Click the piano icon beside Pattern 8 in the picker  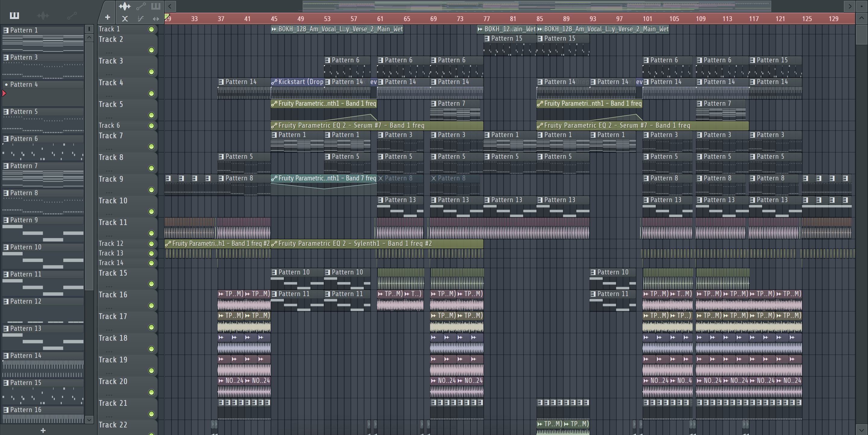click(6, 193)
